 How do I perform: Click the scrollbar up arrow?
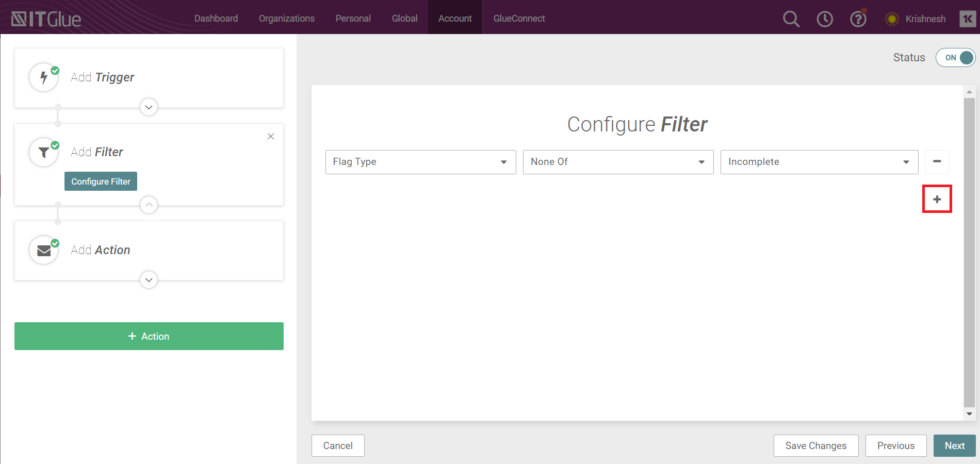coord(970,92)
